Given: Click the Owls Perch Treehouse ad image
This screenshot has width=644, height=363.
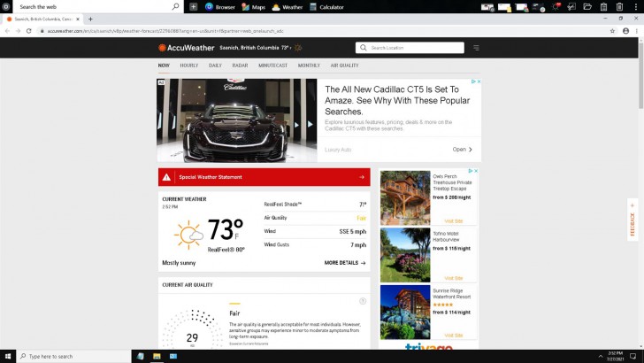Looking at the screenshot, I should (x=405, y=197).
